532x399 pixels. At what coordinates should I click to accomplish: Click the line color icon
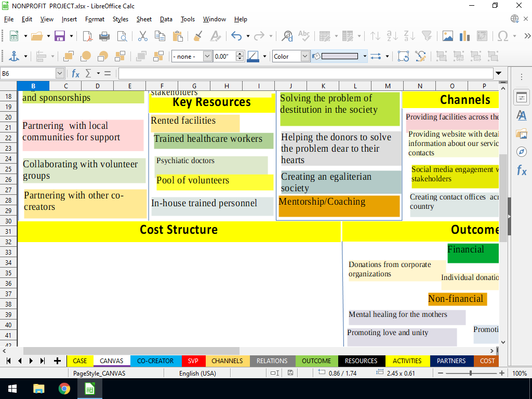point(253,56)
